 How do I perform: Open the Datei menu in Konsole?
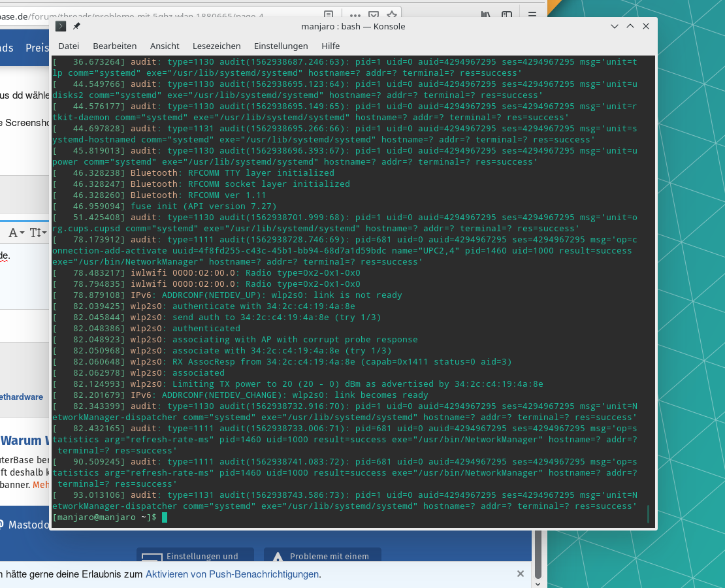(69, 46)
